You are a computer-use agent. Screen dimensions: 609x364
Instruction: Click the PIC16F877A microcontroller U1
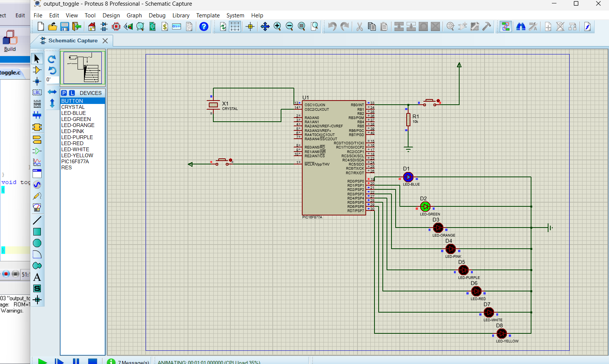point(334,158)
